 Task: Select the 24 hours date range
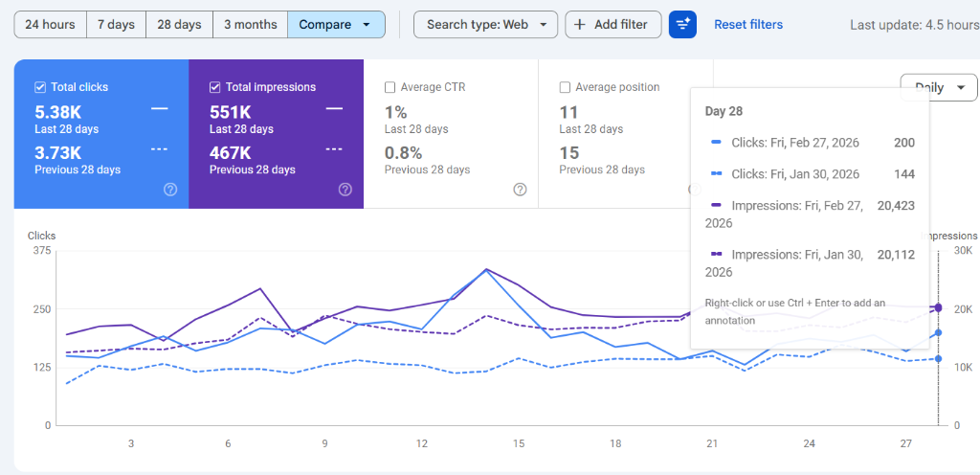[50, 25]
